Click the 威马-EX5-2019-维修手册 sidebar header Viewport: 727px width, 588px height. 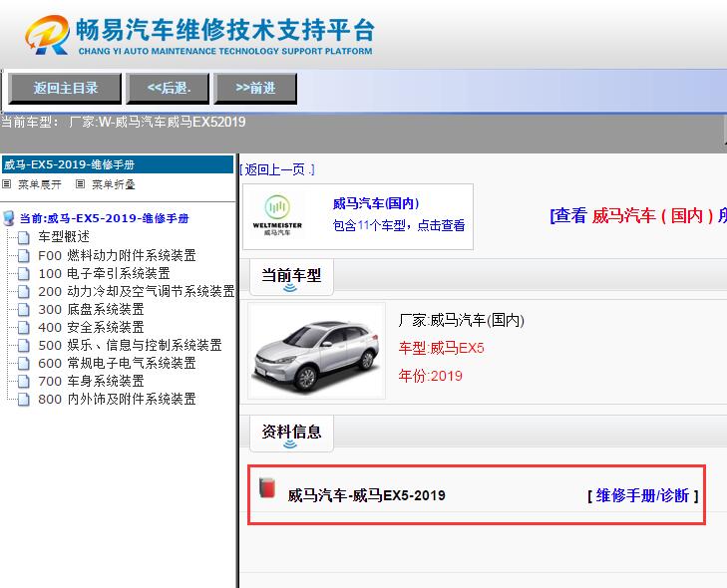tap(118, 164)
